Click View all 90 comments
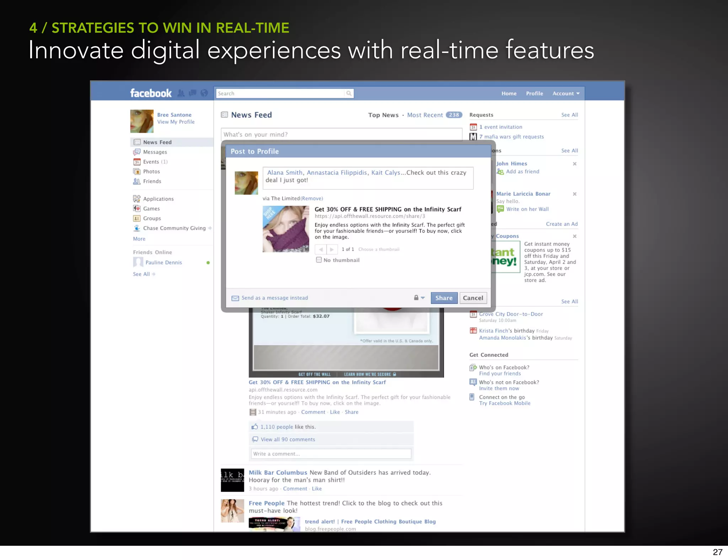Image resolution: width=728 pixels, height=560 pixels. tap(288, 440)
